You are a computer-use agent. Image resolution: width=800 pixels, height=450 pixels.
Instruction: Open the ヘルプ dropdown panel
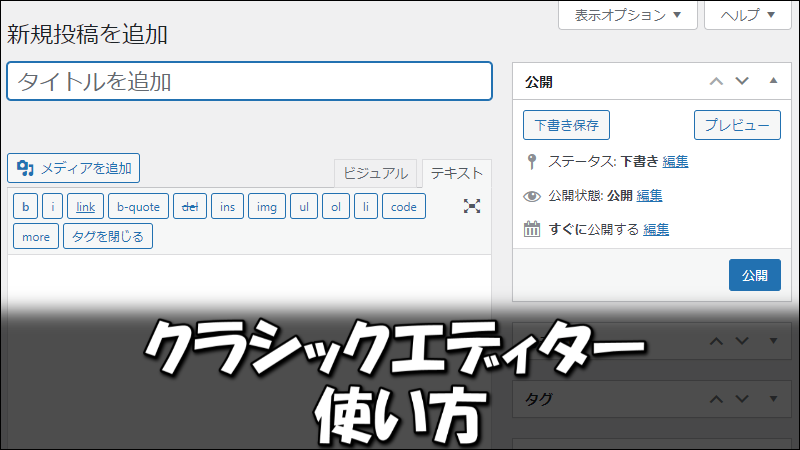(x=747, y=15)
